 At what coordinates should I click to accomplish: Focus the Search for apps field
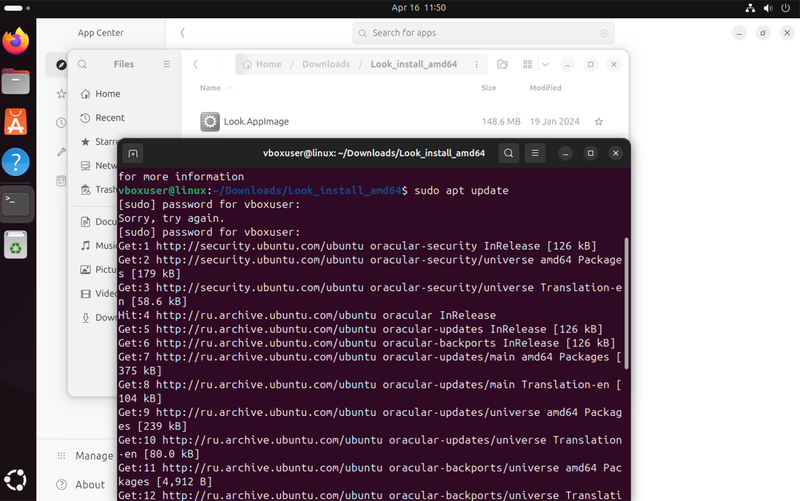pos(483,33)
